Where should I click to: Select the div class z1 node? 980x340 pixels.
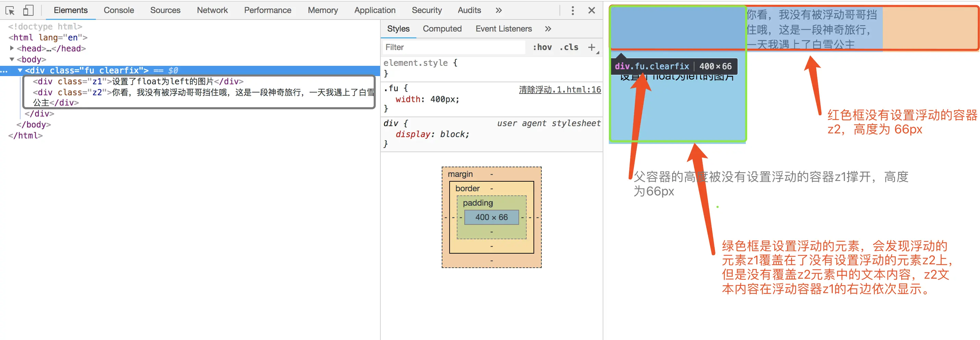coord(138,82)
